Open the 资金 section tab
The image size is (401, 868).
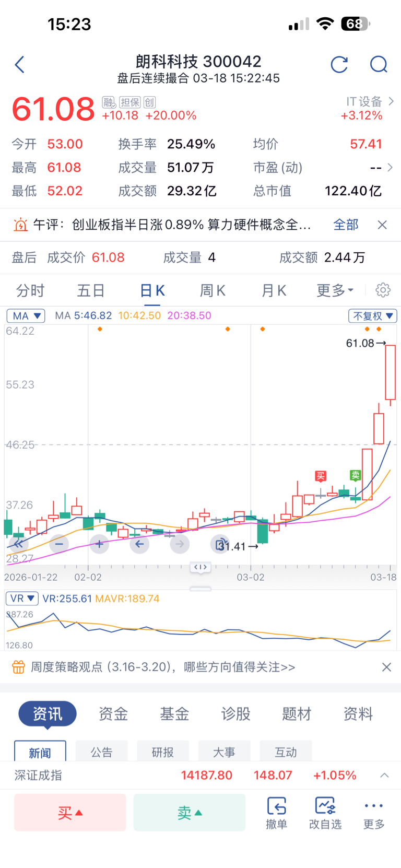tap(113, 714)
